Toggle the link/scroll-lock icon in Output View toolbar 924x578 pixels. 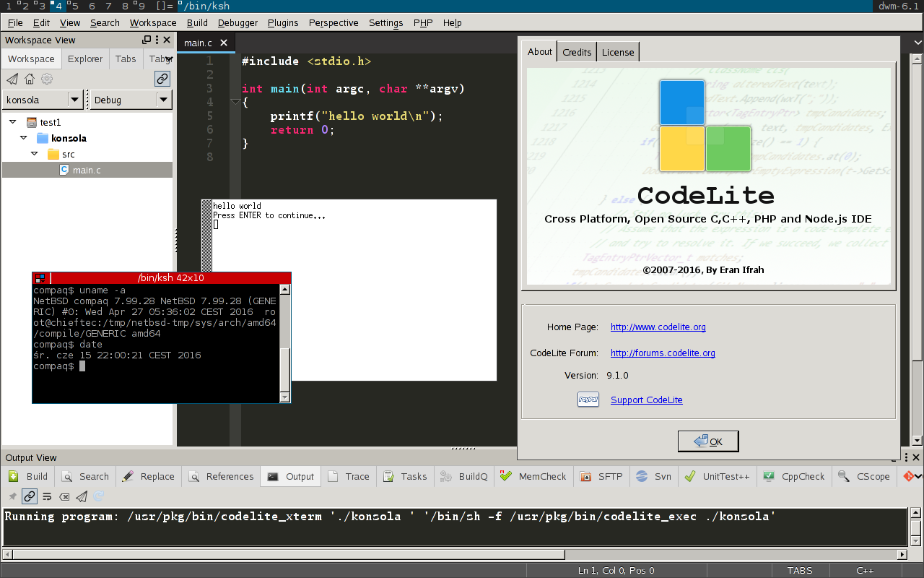(x=29, y=496)
